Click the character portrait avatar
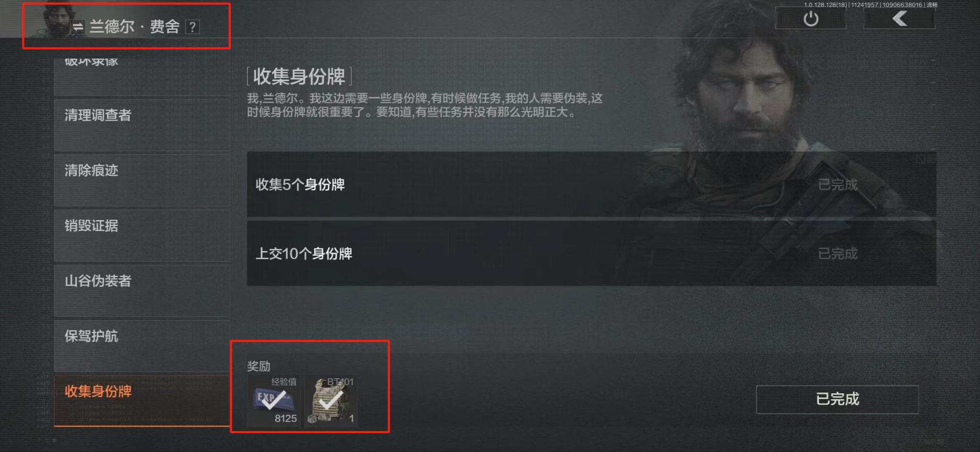Screen dimensions: 980x452 click(x=59, y=21)
